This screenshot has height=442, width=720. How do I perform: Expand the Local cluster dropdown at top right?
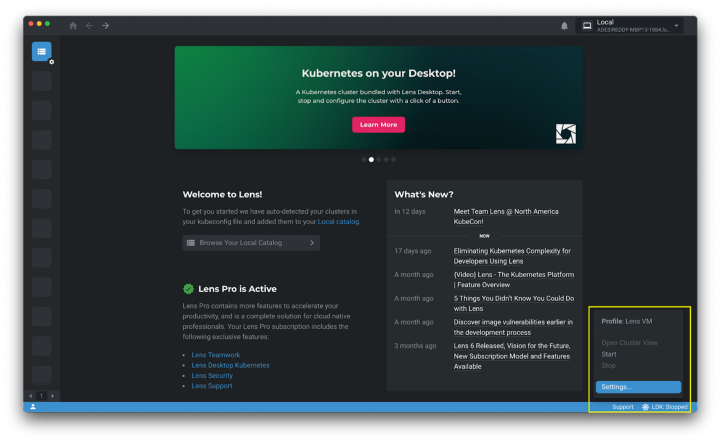(x=676, y=25)
